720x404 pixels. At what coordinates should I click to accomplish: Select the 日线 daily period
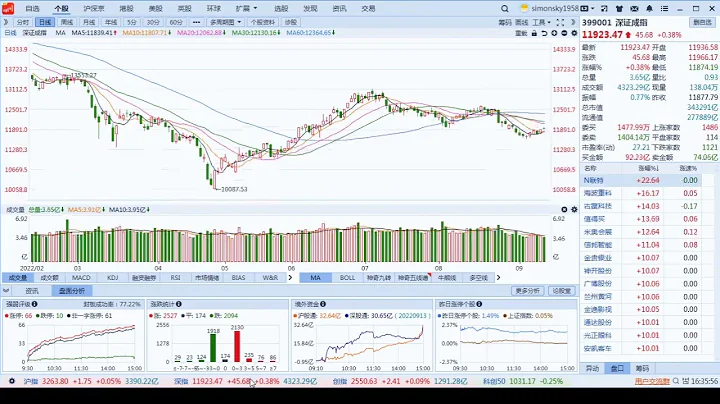45,22
